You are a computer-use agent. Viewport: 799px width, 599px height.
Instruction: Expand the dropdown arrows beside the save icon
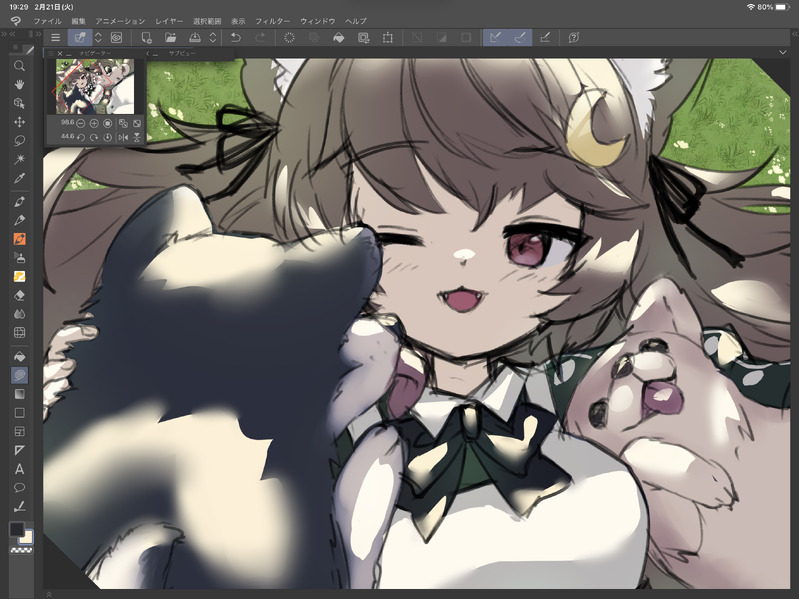pos(213,37)
